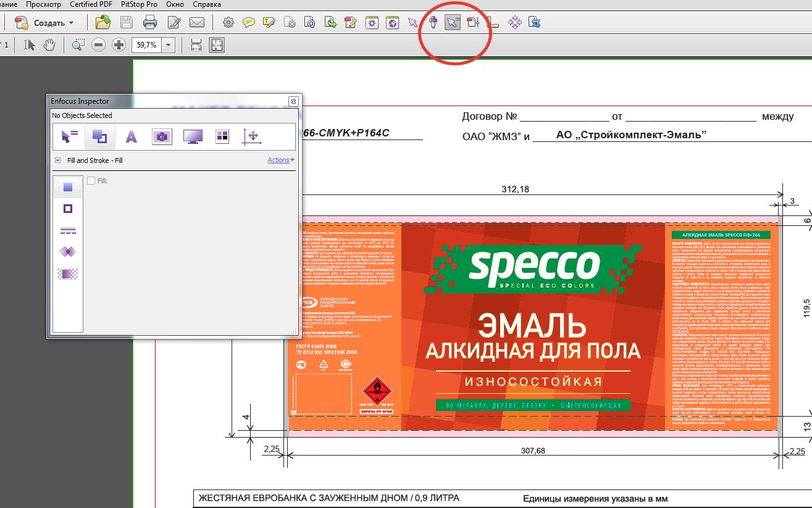Viewport: 812px width, 508px height.
Task: Select the Fill solid square category
Action: pyautogui.click(x=68, y=187)
